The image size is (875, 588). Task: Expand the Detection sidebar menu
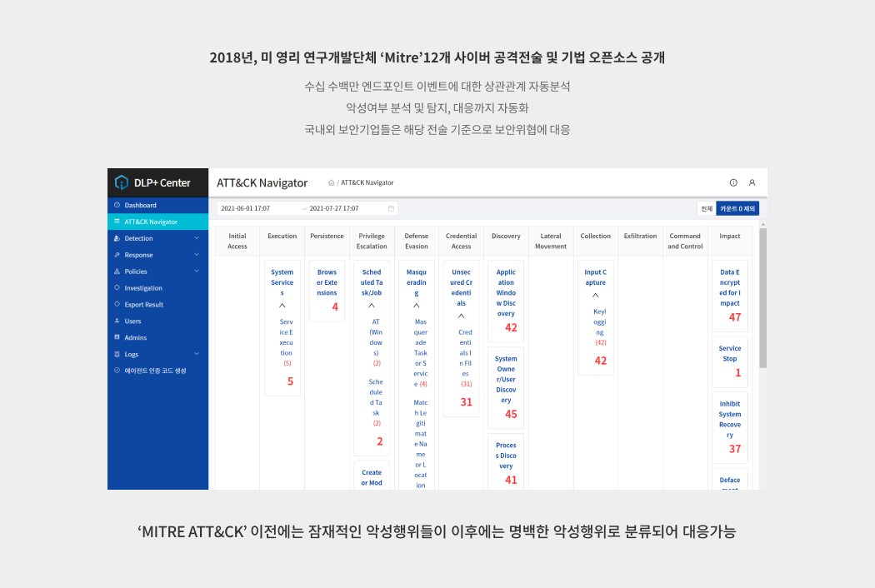pyautogui.click(x=197, y=238)
